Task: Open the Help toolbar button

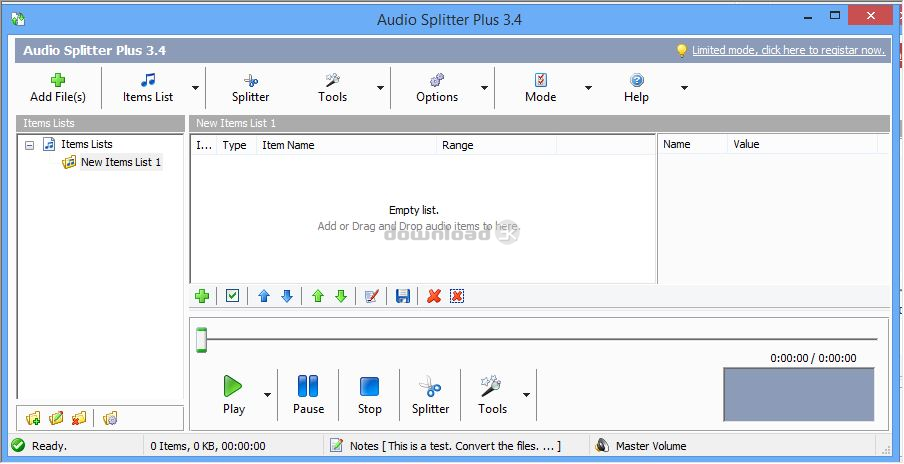Action: pyautogui.click(x=636, y=88)
